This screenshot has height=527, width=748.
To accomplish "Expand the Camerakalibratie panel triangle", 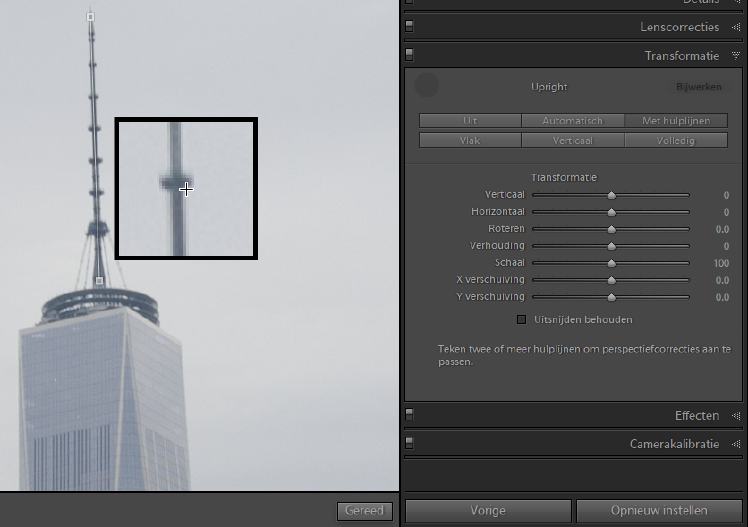I will click(736, 444).
